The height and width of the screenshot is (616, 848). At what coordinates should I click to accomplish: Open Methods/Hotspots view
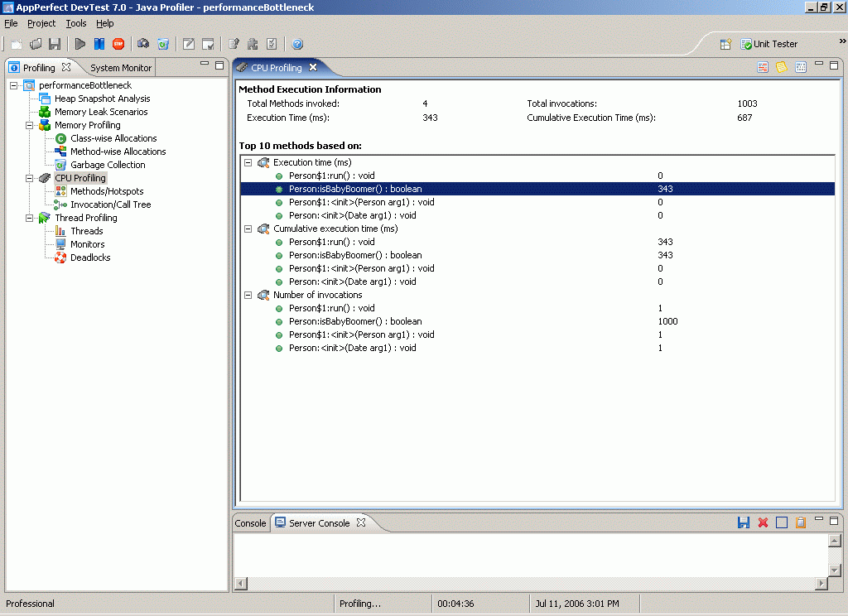107,191
